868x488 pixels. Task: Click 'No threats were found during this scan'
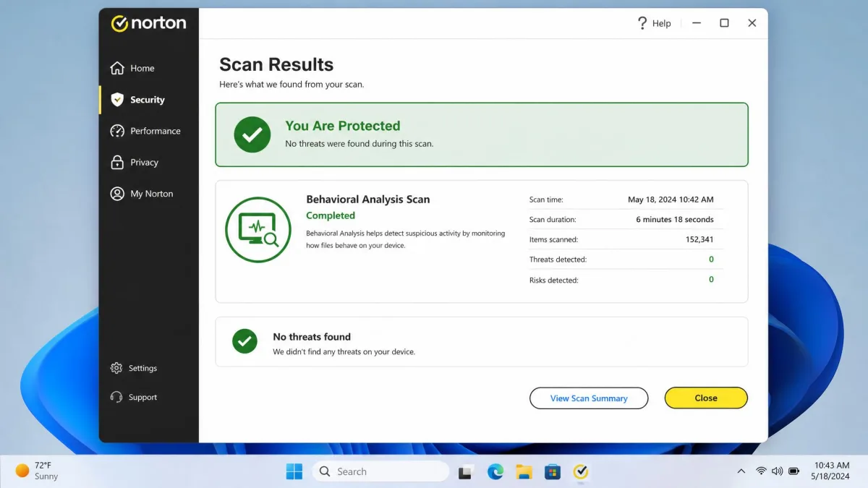pos(359,144)
